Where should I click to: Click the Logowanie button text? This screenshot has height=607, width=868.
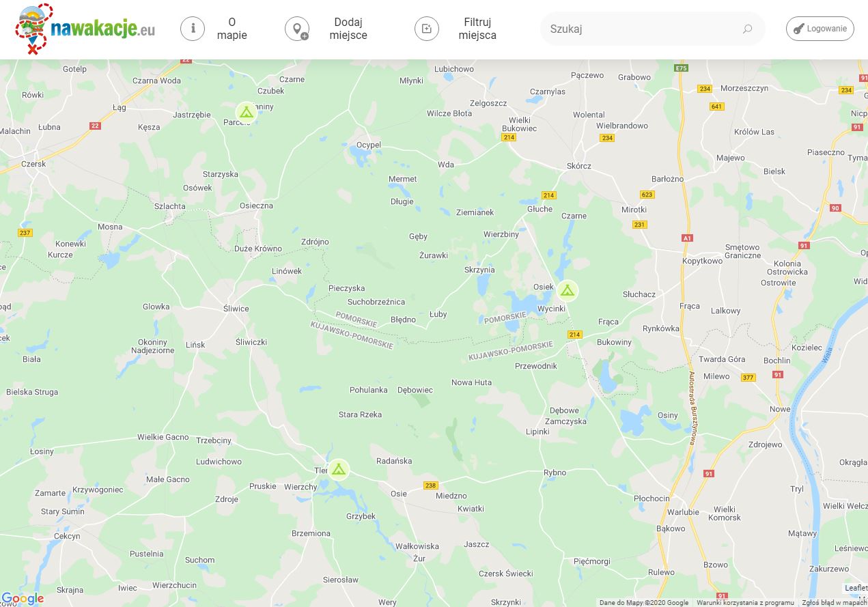[x=826, y=29]
